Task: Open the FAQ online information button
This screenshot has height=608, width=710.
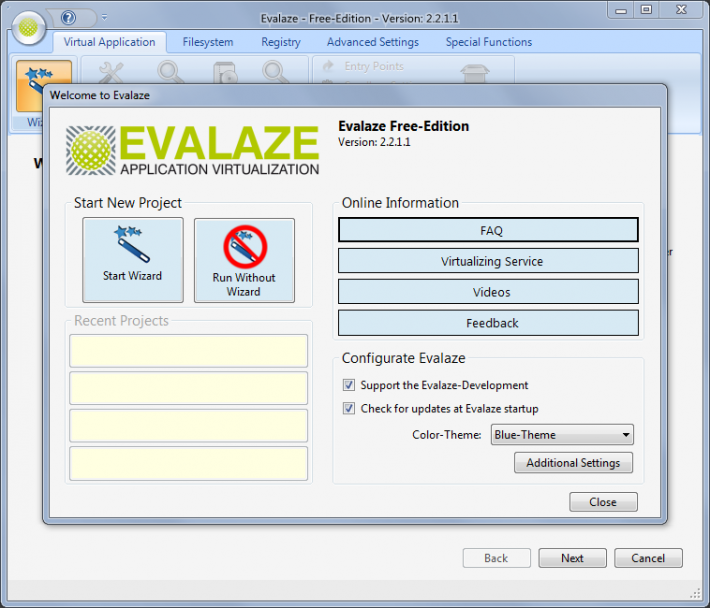Action: pyautogui.click(x=488, y=230)
